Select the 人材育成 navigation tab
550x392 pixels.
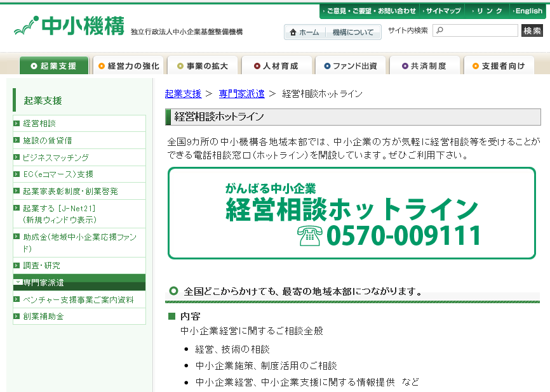(x=277, y=66)
